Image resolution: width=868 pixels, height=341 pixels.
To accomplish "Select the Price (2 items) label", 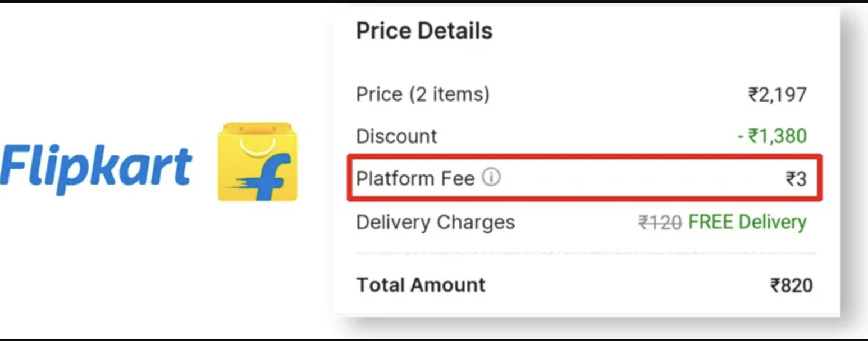I will coord(423,94).
